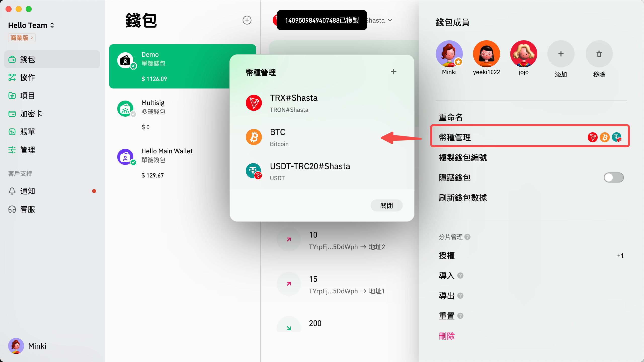Select the USDT-TRC20#Shasta Tether icon

point(254,171)
